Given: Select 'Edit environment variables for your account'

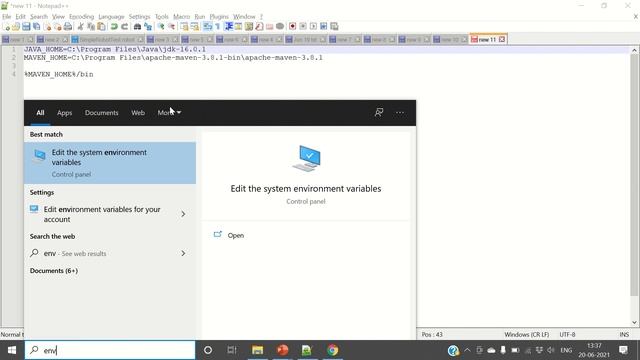Looking at the screenshot, I should pyautogui.click(x=102, y=214).
